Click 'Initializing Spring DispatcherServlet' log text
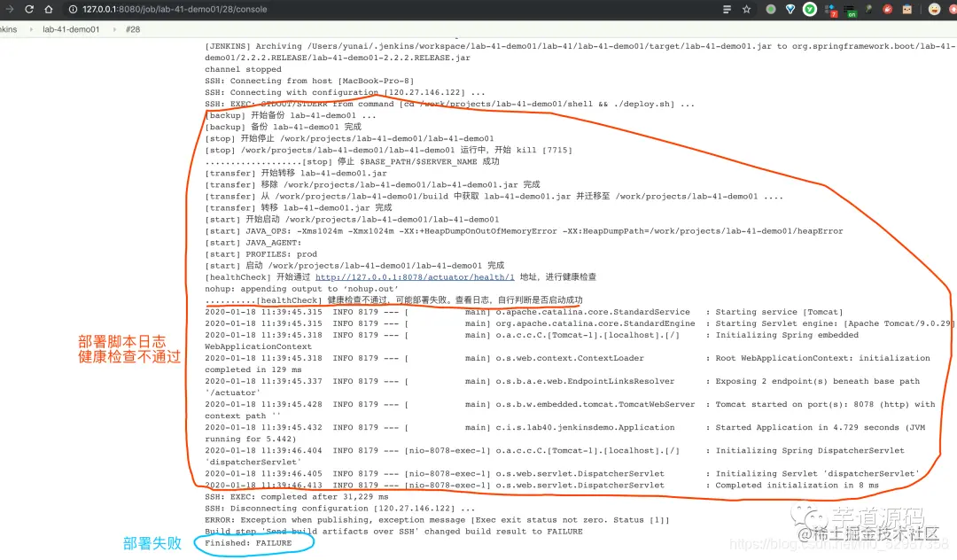Image resolution: width=957 pixels, height=560 pixels. (x=810, y=451)
